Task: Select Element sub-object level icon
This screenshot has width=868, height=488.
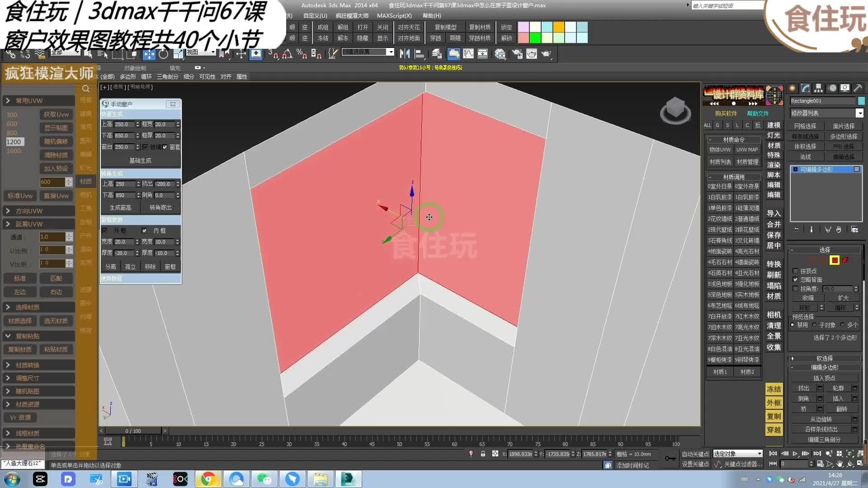Action: (x=845, y=260)
